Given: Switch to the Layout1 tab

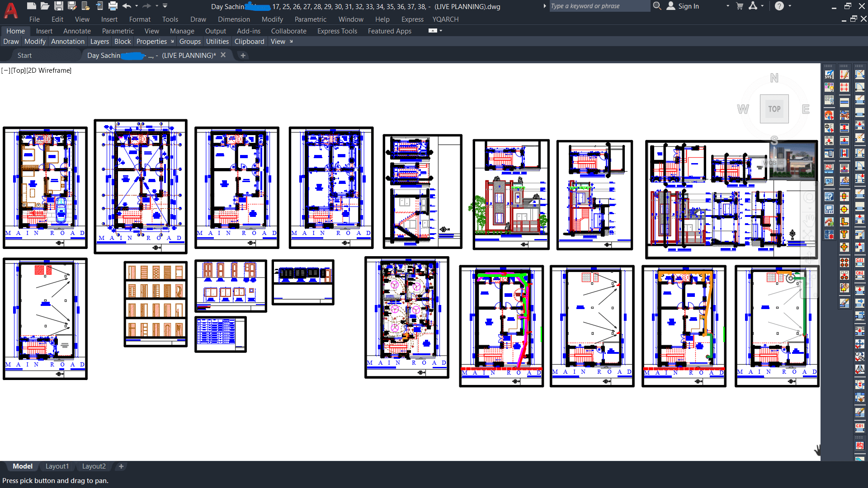Looking at the screenshot, I should click(x=57, y=466).
